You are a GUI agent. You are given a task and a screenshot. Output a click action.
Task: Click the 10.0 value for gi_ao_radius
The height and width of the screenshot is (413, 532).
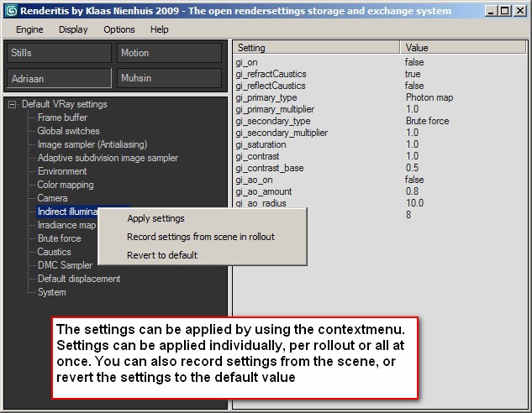414,203
